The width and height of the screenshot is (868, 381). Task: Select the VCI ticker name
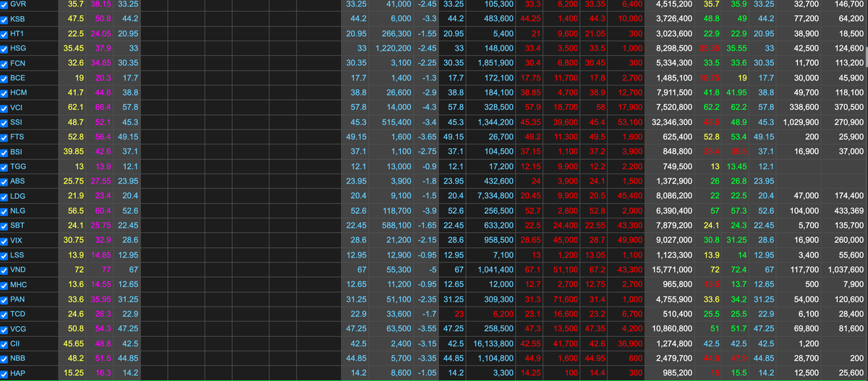pos(17,108)
